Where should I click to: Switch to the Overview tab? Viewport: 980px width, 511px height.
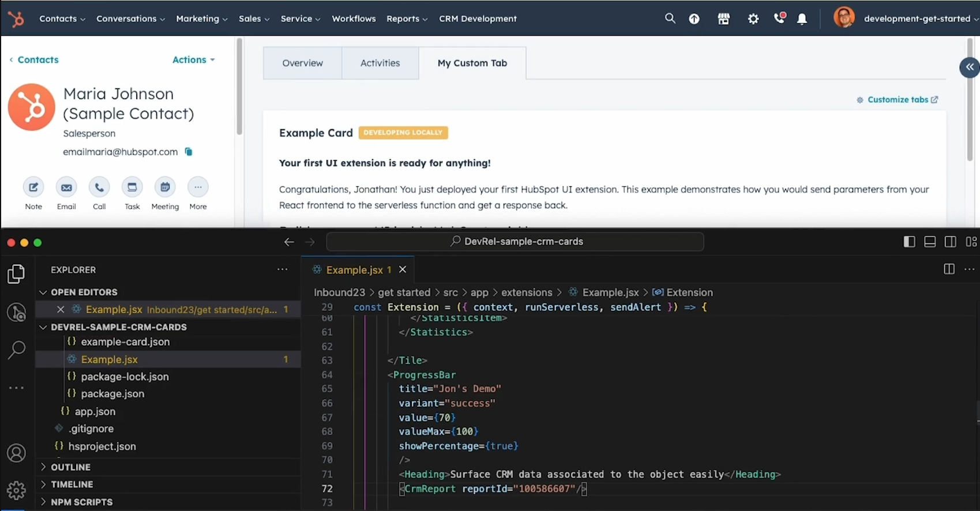click(x=302, y=63)
